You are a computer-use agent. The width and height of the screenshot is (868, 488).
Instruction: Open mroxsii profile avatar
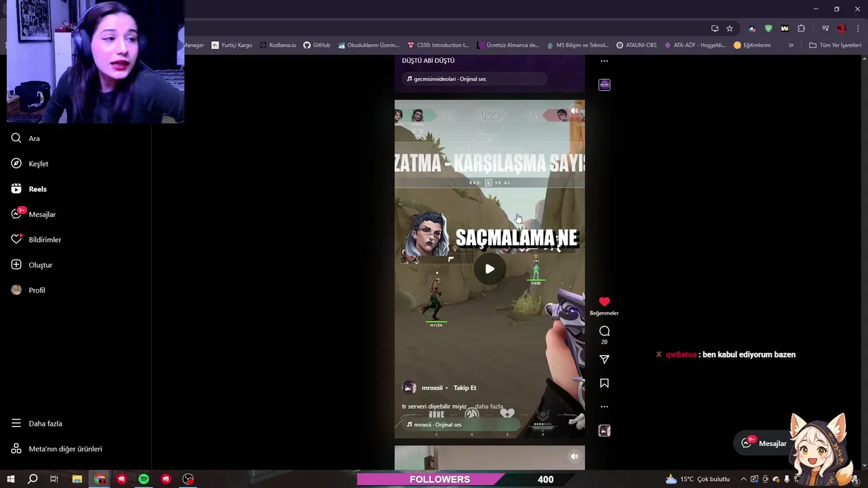point(410,388)
